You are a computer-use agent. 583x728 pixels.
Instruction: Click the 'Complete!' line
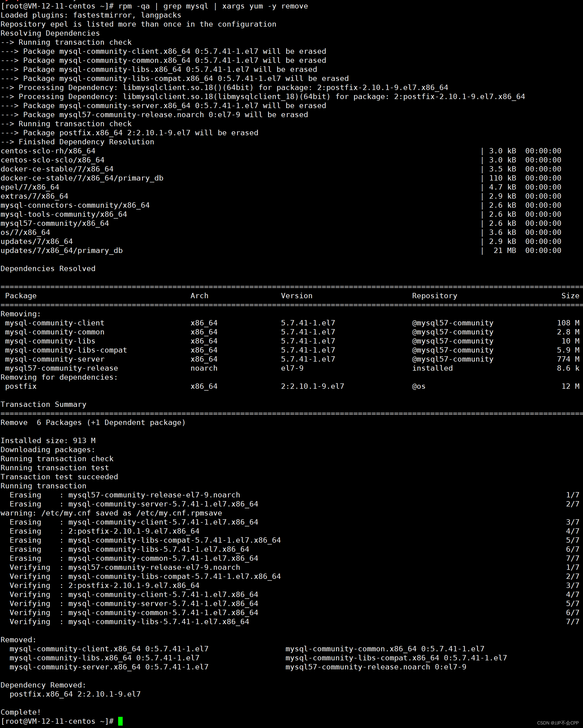point(21,712)
